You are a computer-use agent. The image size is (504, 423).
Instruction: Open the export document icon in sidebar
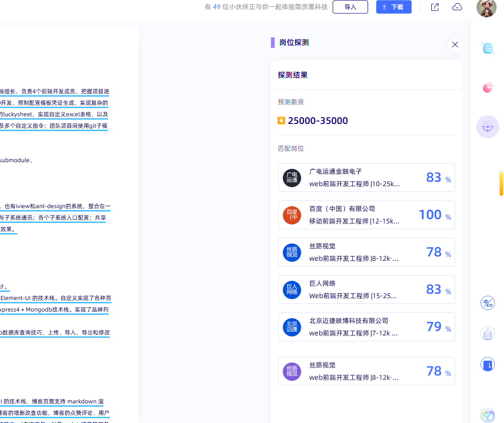pos(487,364)
